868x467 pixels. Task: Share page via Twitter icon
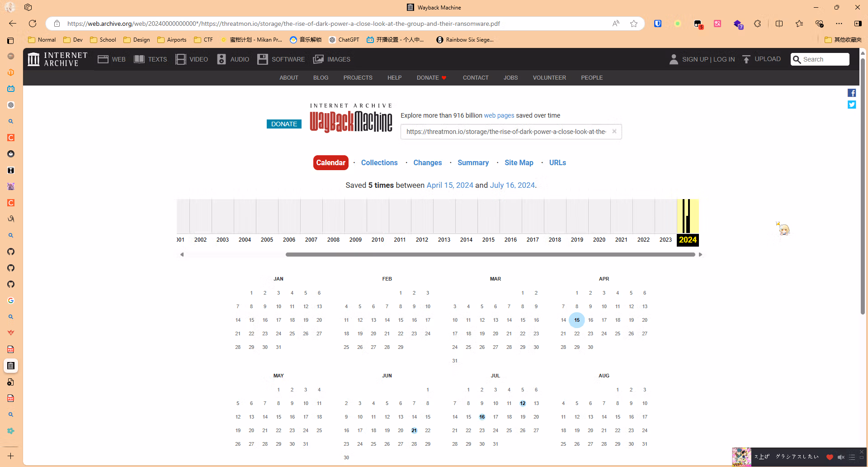tap(852, 105)
